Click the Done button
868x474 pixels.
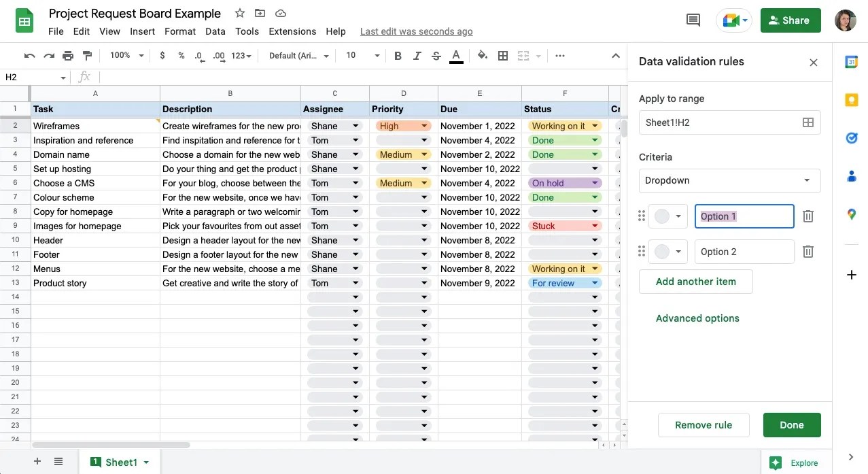[791, 424]
